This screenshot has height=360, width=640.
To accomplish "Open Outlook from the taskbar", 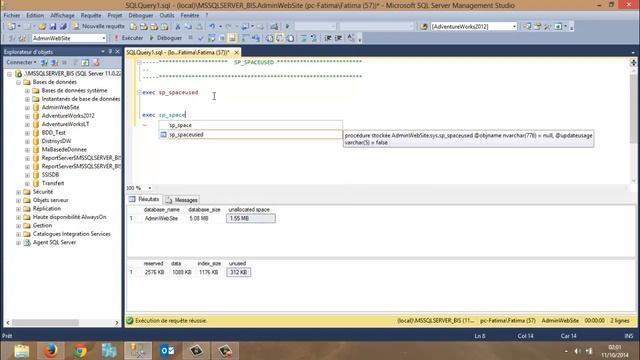I will [x=167, y=351].
